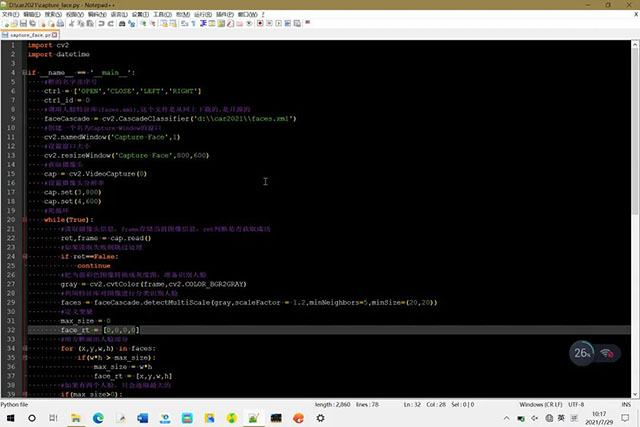The width and height of the screenshot is (640, 427).
Task: Click the Define Your Language toolbar icon
Action: 212,24
